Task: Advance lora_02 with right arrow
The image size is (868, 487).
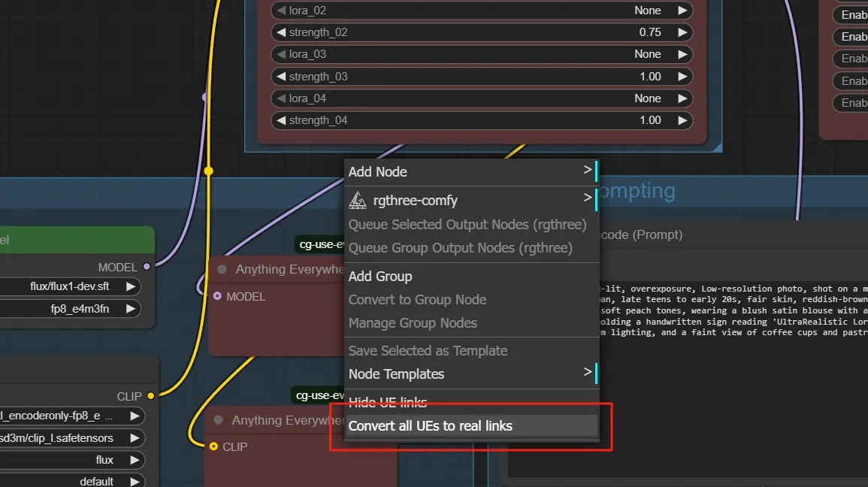Action: [682, 11]
